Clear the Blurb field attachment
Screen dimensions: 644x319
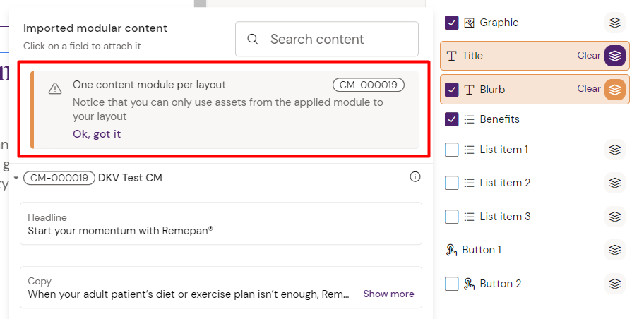tap(588, 89)
